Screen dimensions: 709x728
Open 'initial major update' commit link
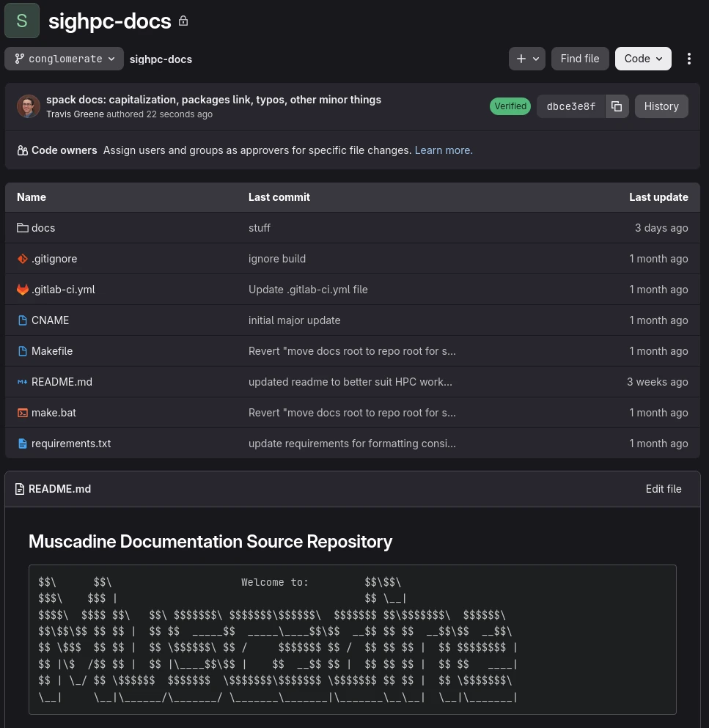point(294,320)
